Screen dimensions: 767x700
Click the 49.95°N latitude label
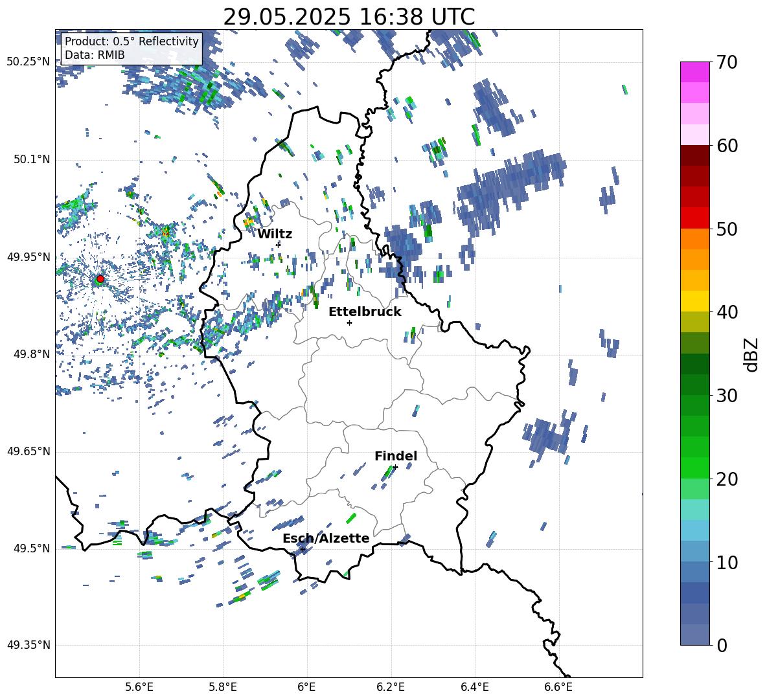29,256
